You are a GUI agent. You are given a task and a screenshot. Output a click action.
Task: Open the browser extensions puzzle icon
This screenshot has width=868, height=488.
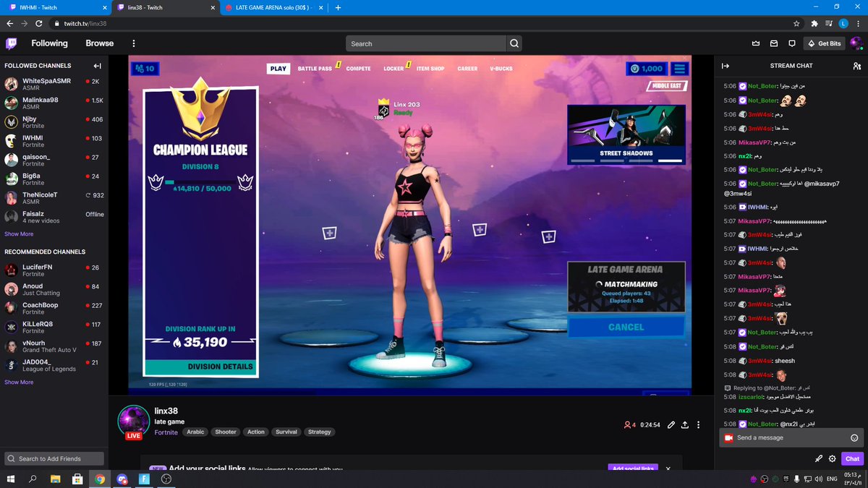point(814,23)
